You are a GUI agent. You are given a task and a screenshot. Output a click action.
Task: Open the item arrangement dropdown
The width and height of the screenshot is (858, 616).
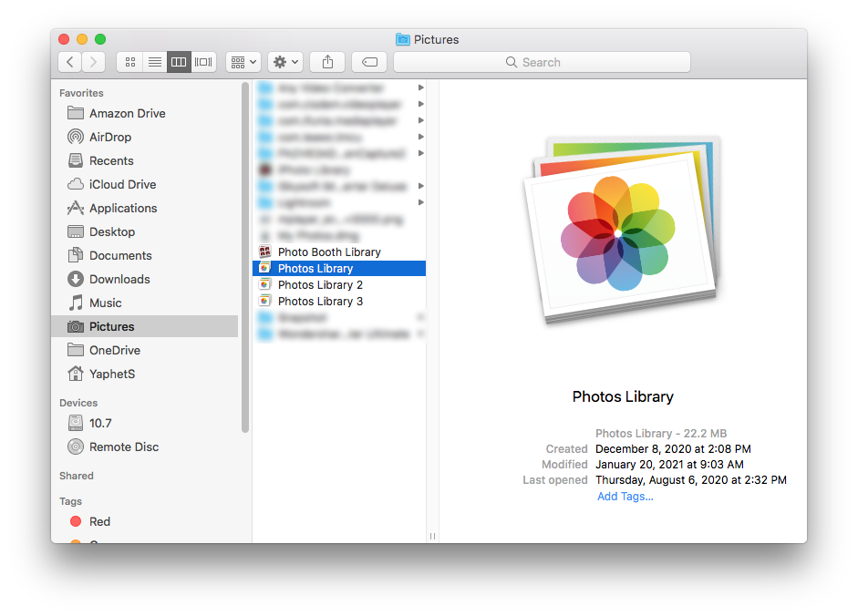pyautogui.click(x=243, y=62)
